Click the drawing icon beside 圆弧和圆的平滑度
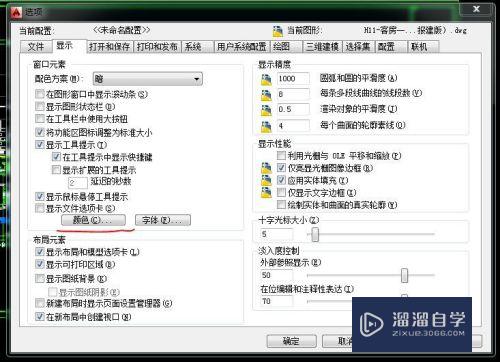 (266, 79)
